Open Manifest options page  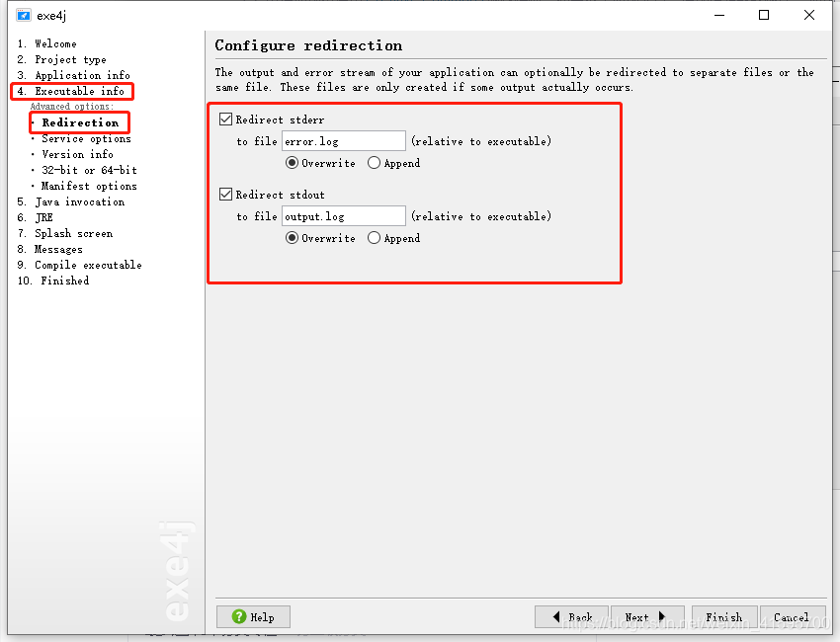point(89,186)
